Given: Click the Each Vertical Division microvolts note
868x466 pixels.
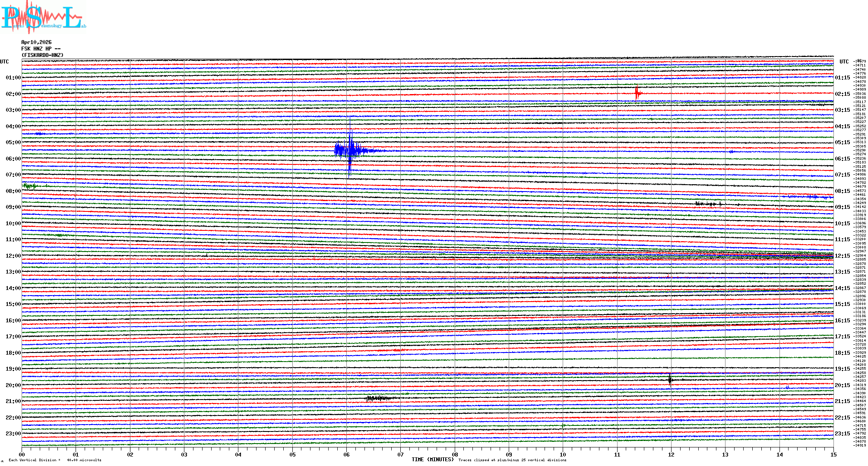Looking at the screenshot, I should [x=55, y=460].
